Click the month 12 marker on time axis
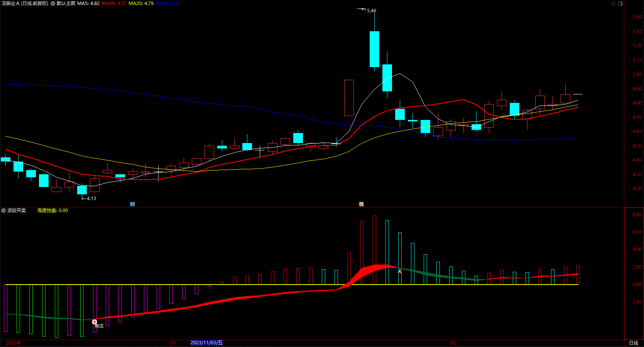This screenshot has height=347, width=644. 453,343
